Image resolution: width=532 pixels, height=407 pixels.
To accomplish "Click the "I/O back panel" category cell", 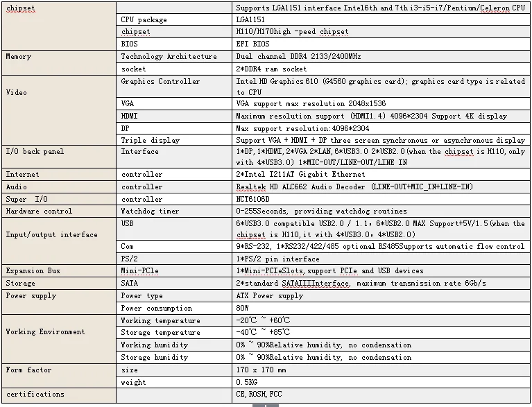I will point(35,151).
